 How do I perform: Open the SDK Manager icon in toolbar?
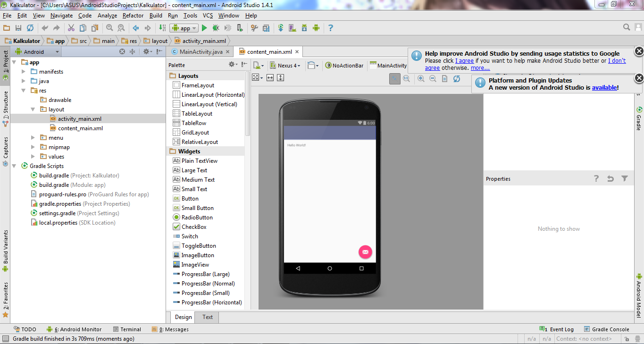[x=304, y=28]
